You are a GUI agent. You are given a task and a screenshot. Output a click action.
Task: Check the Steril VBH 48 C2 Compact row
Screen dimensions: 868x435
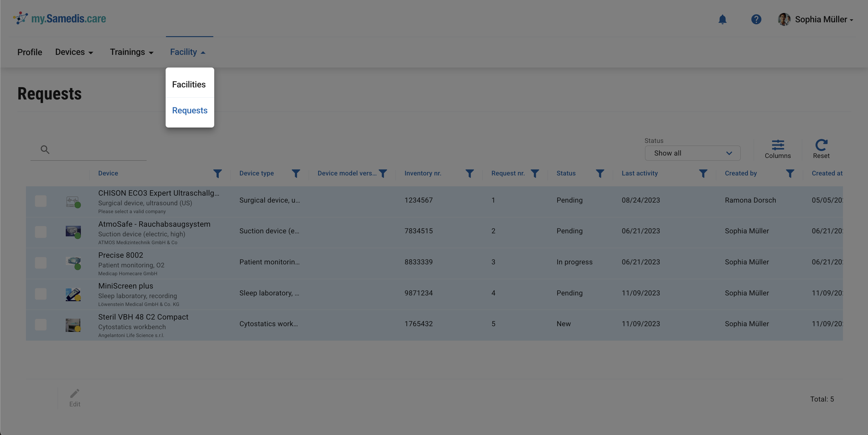[41, 325]
